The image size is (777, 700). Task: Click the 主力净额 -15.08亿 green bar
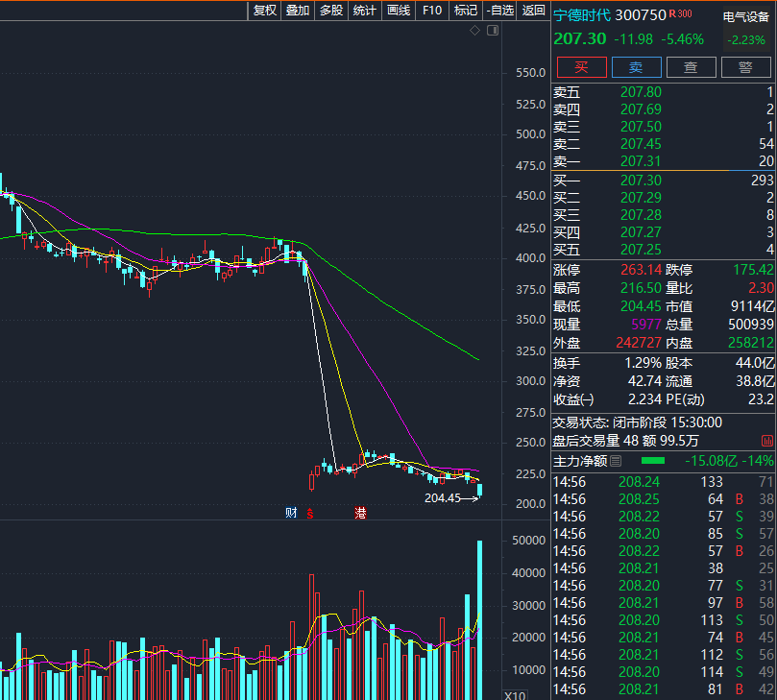(x=652, y=461)
